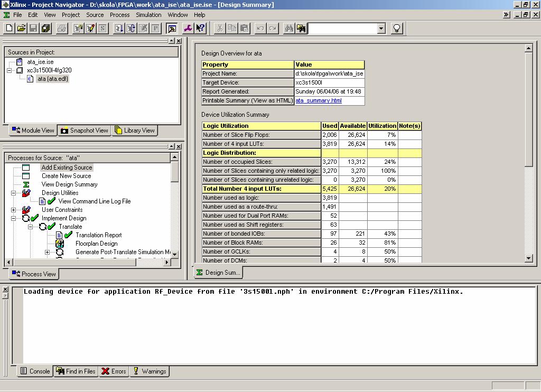
Task: Click View Command Line Log File
Action: (95, 201)
